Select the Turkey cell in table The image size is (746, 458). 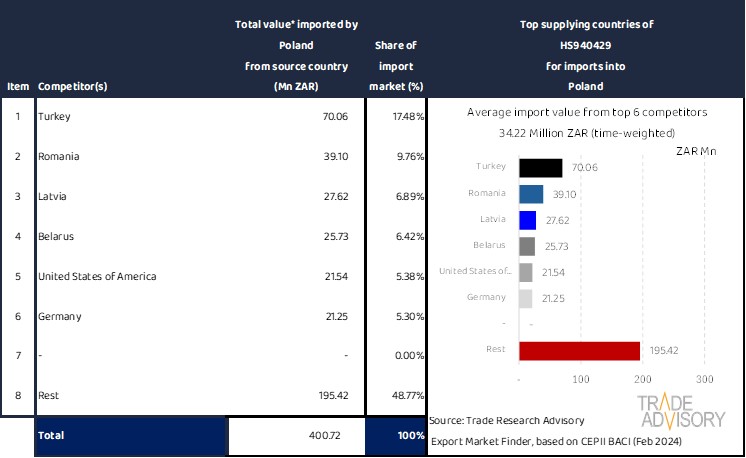click(55, 116)
